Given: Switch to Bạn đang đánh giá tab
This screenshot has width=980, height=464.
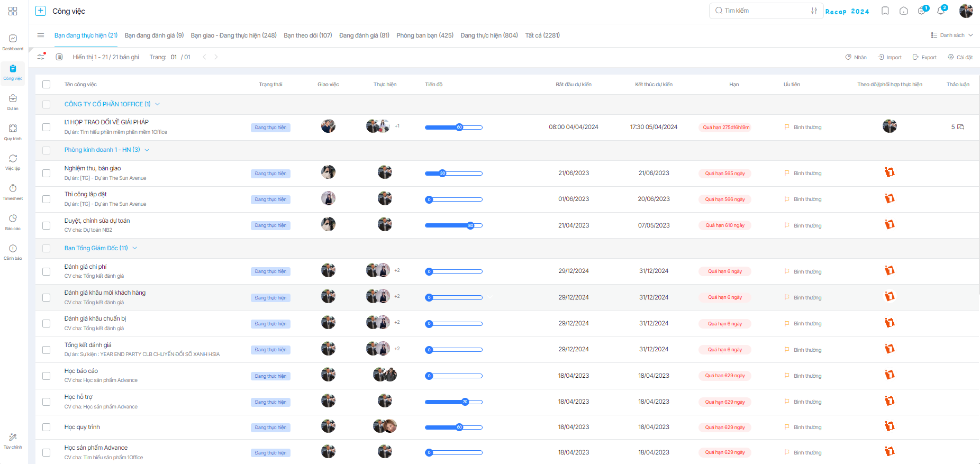Looking at the screenshot, I should click(154, 35).
